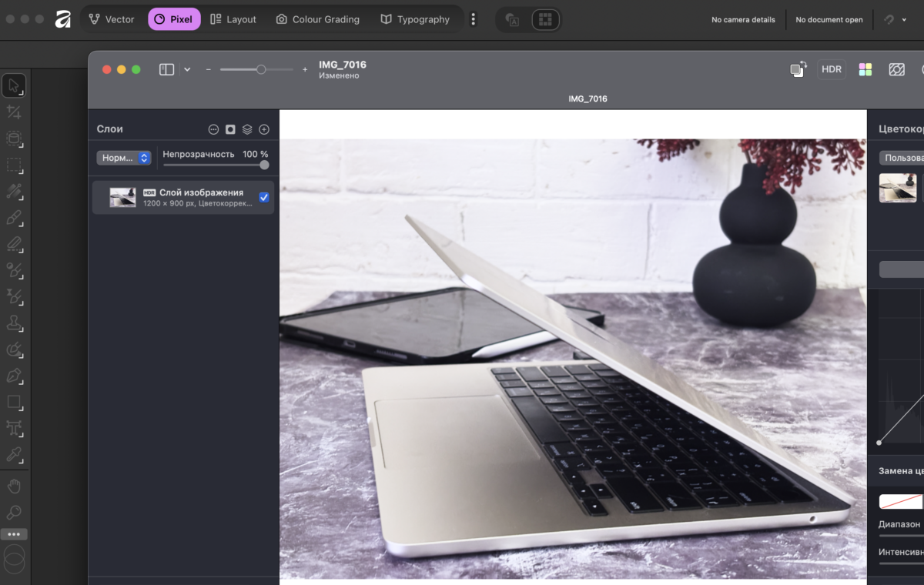Switch to the Layout persona tab
924x585 pixels.
(x=233, y=19)
